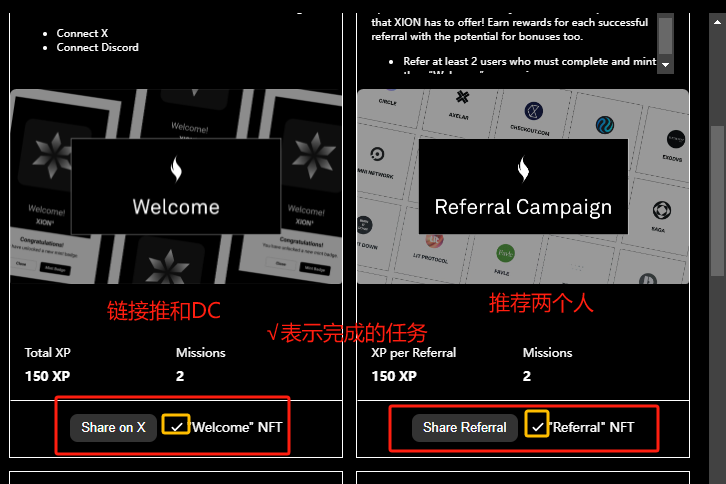Open the Referral Campaign banner image
The image size is (726, 484).
523,187
